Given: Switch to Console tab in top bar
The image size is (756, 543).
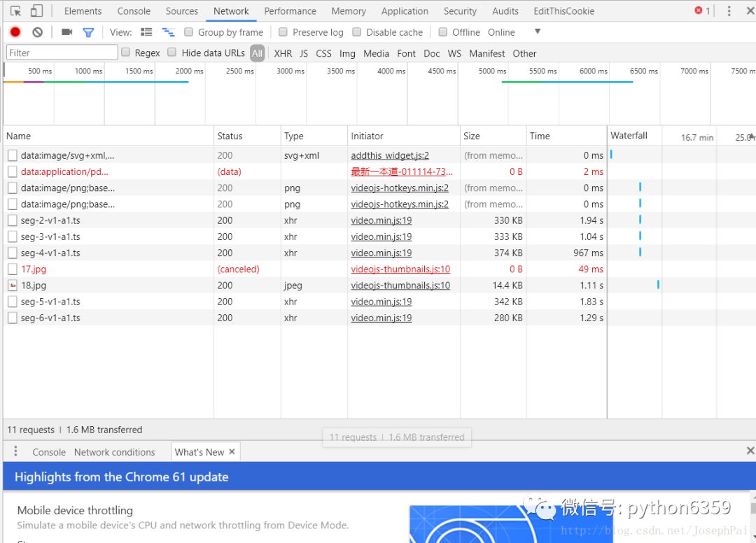Looking at the screenshot, I should (134, 11).
